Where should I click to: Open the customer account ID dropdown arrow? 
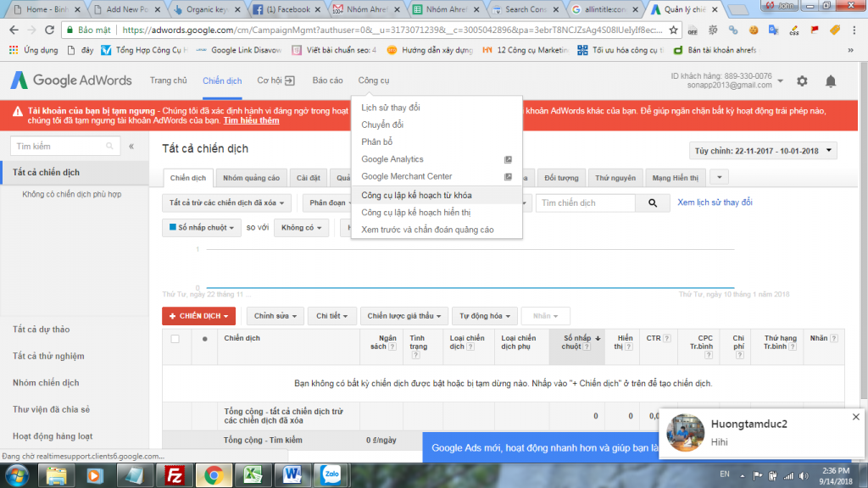[x=780, y=80]
